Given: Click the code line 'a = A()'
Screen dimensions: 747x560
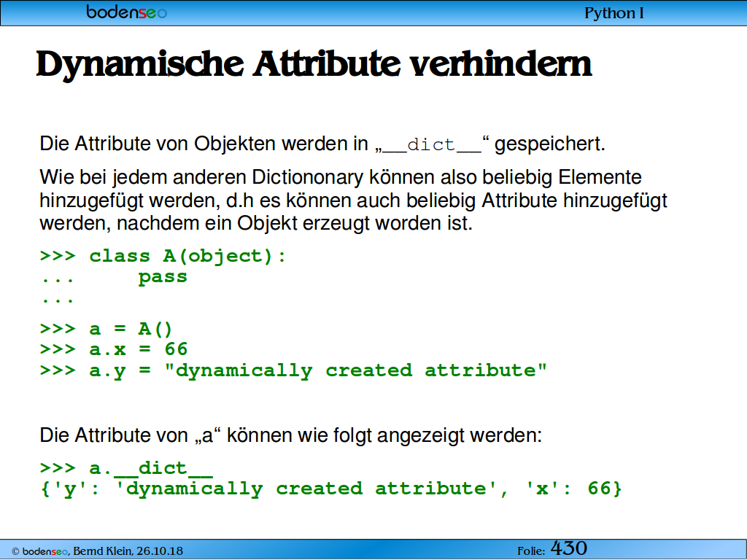Looking at the screenshot, I should pos(107,329).
